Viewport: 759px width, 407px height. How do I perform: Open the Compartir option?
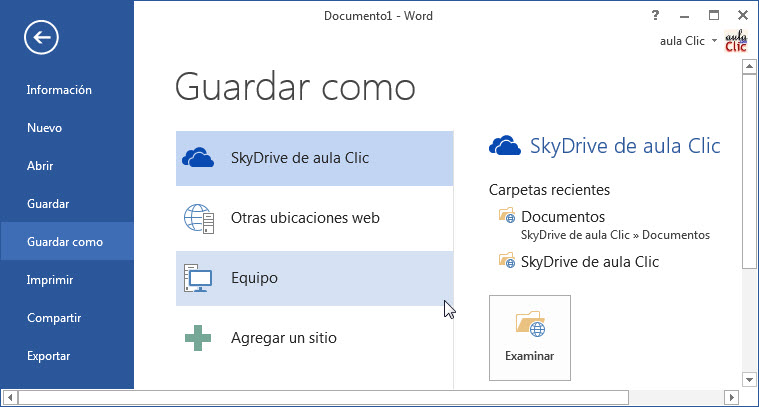[x=54, y=318]
